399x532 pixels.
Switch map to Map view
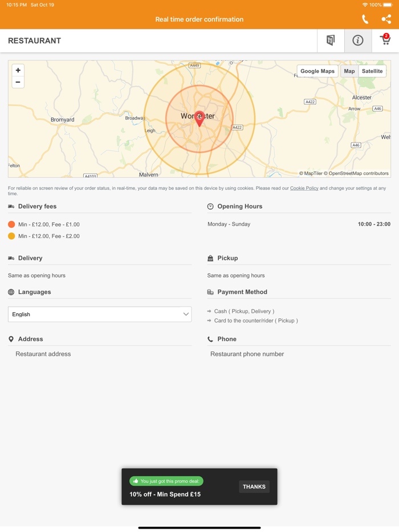349,71
